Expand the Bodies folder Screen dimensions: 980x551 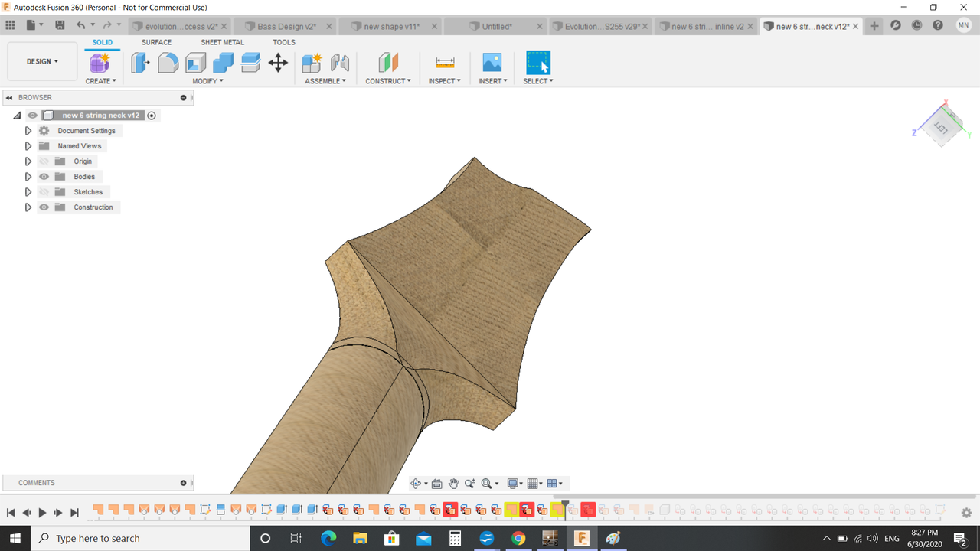[28, 177]
